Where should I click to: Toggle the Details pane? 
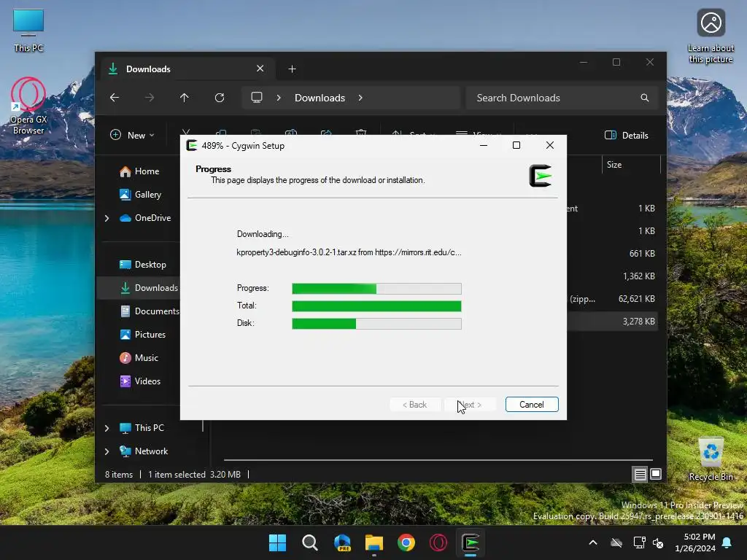(x=627, y=135)
